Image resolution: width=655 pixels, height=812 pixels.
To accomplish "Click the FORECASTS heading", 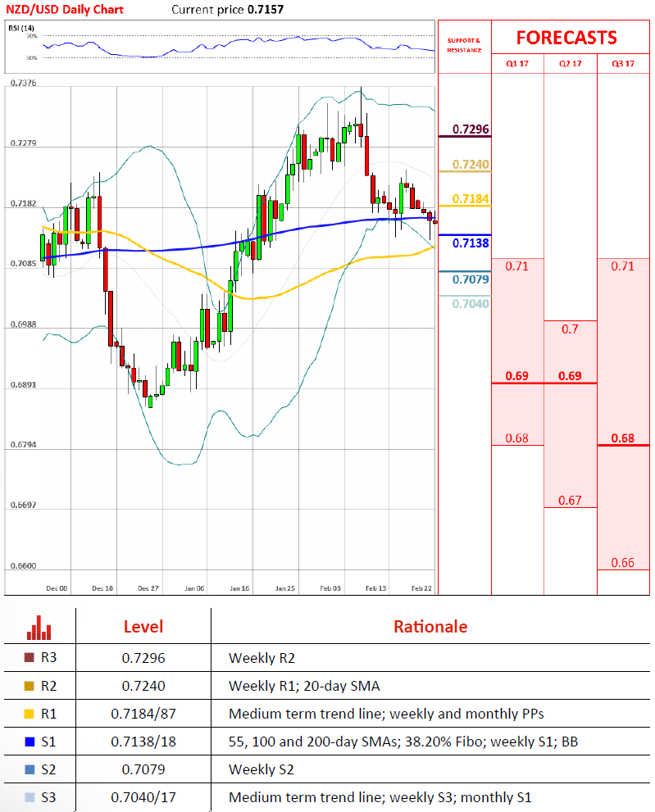I will tap(566, 38).
